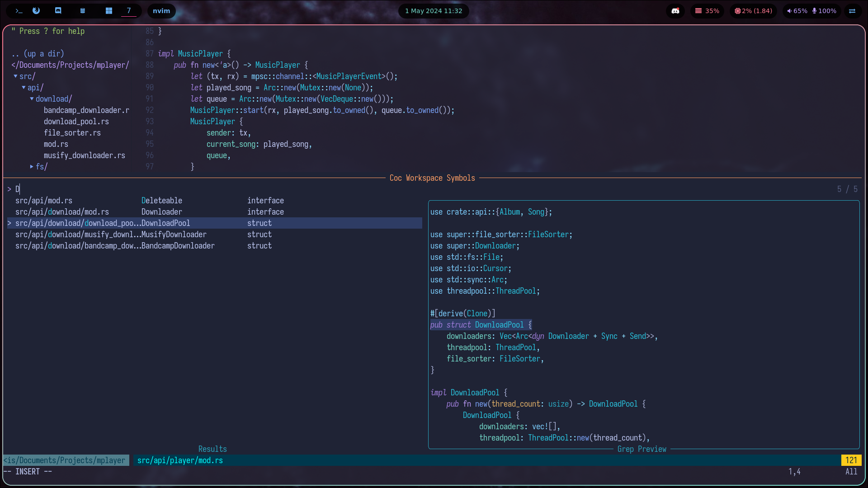Switch to the Discord workspace icon
Image resolution: width=868 pixels, height=488 pixels.
point(58,11)
